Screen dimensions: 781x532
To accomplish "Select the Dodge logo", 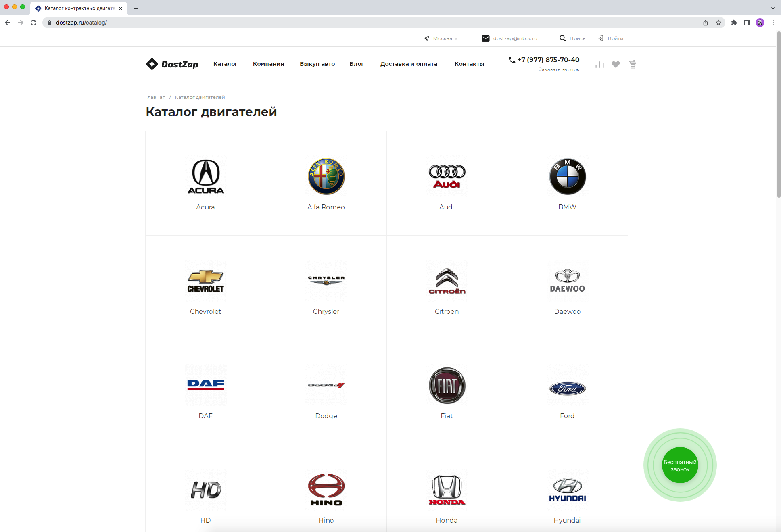I will tap(326, 385).
